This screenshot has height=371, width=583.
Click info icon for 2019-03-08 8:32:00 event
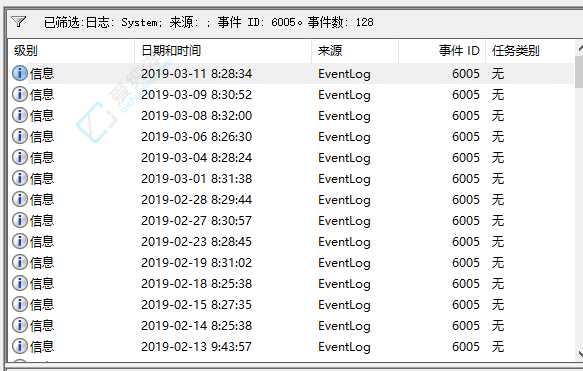point(20,115)
